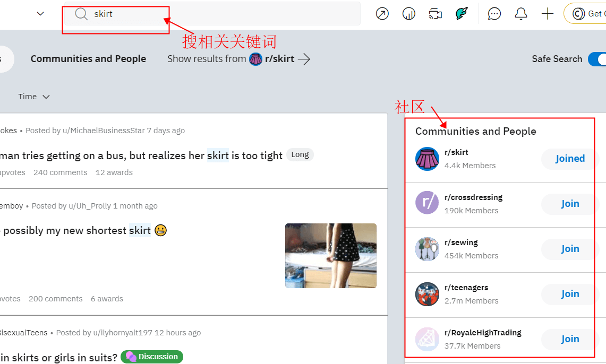Open the polka dot skirt post thumbnail

coord(330,256)
